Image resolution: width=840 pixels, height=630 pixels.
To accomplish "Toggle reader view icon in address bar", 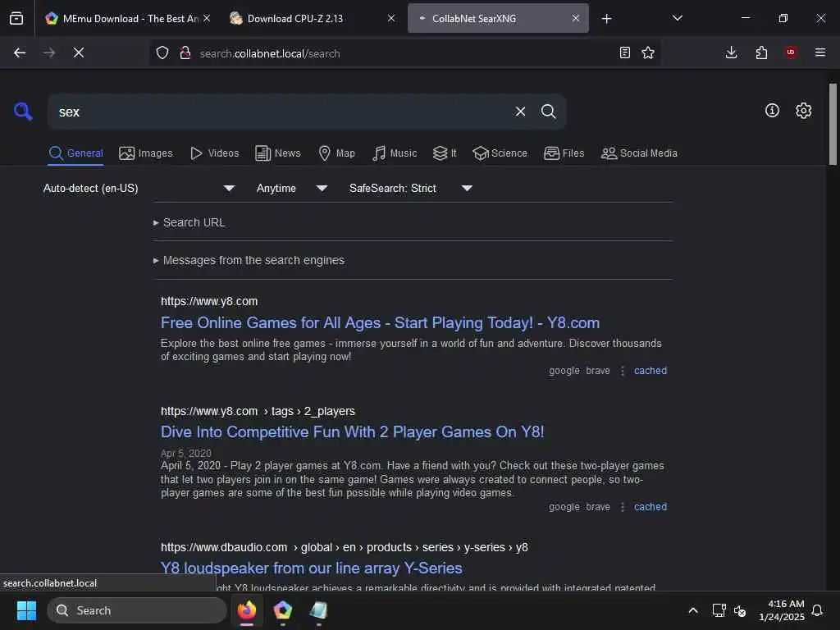I will 624,52.
